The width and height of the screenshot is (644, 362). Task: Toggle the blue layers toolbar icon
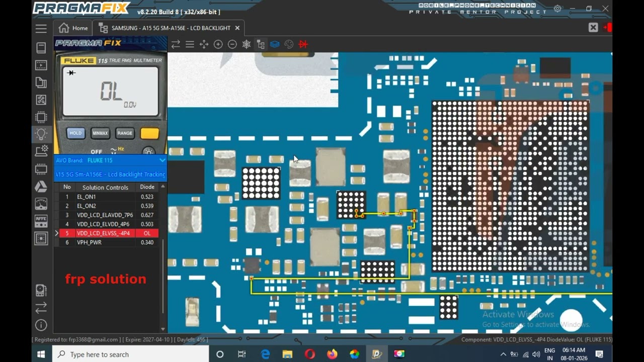point(275,44)
